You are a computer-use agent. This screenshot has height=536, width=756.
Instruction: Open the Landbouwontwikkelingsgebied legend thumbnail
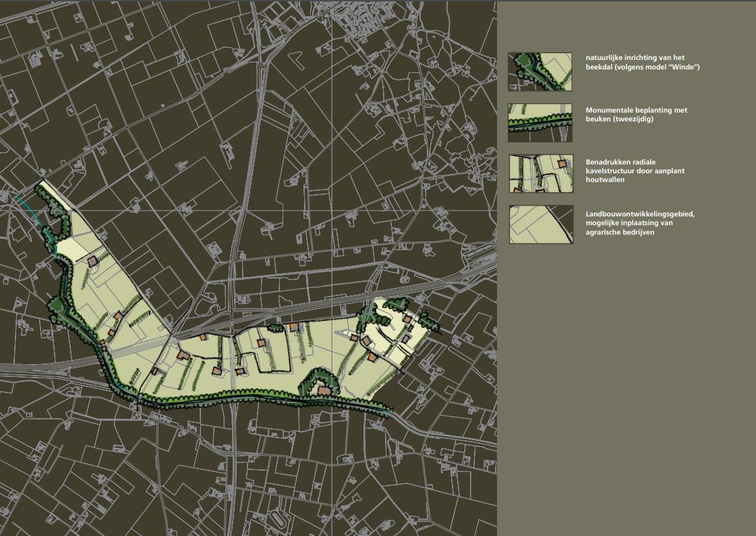(541, 225)
